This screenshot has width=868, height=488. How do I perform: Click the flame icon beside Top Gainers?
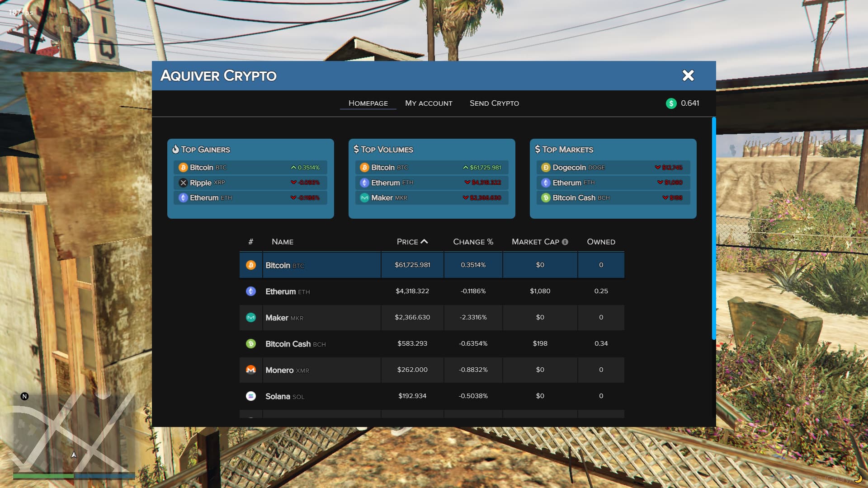[x=175, y=149]
